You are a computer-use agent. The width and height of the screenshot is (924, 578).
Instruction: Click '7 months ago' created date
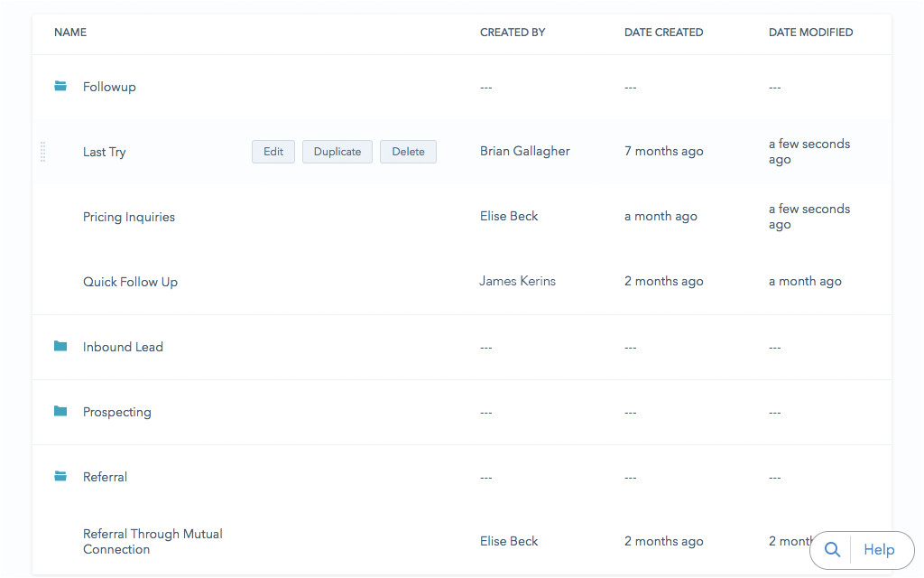[x=663, y=151]
